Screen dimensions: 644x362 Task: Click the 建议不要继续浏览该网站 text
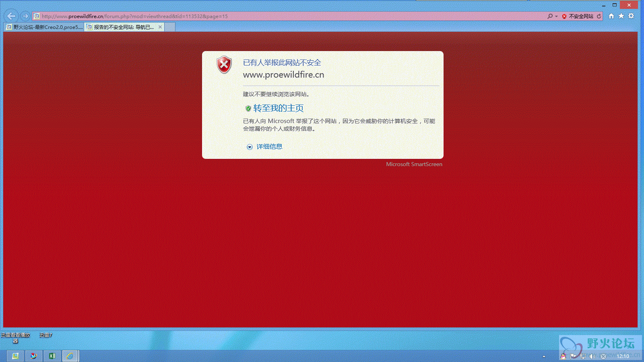[x=276, y=94]
